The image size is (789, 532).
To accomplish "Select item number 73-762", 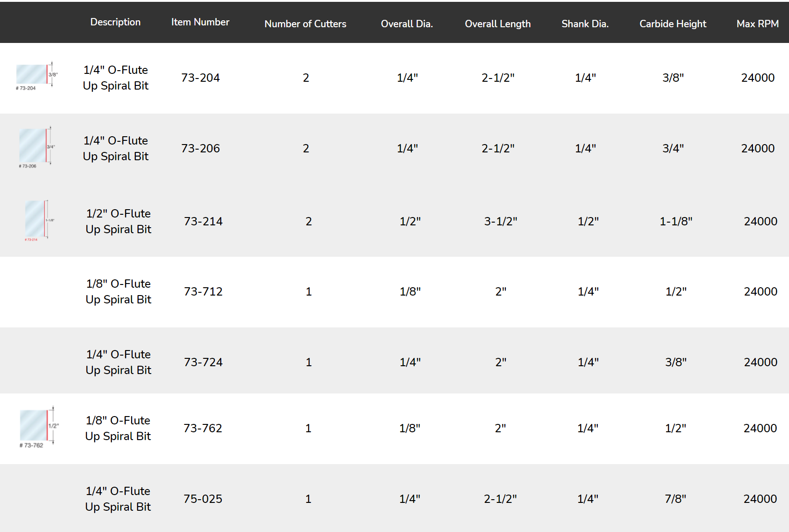I will point(202,429).
